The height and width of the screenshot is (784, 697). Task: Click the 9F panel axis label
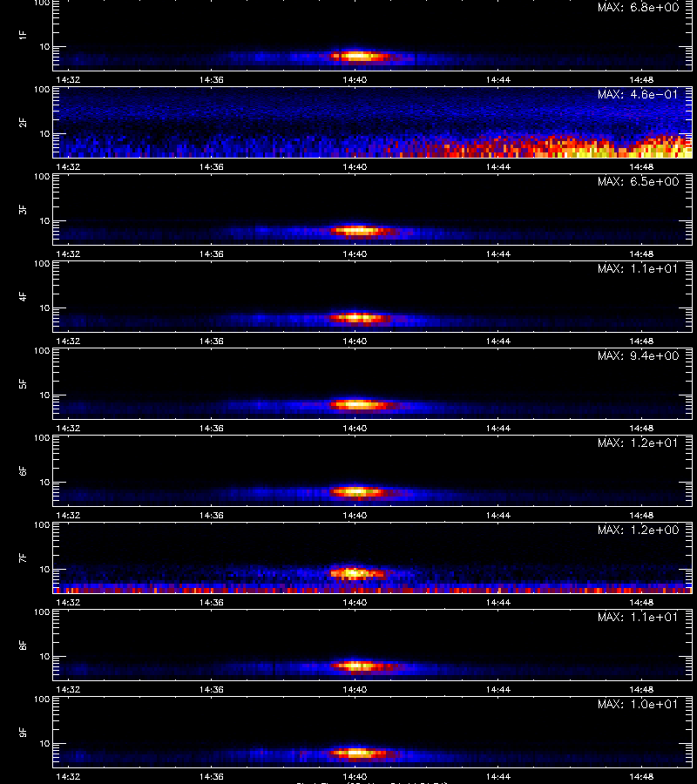[x=23, y=733]
